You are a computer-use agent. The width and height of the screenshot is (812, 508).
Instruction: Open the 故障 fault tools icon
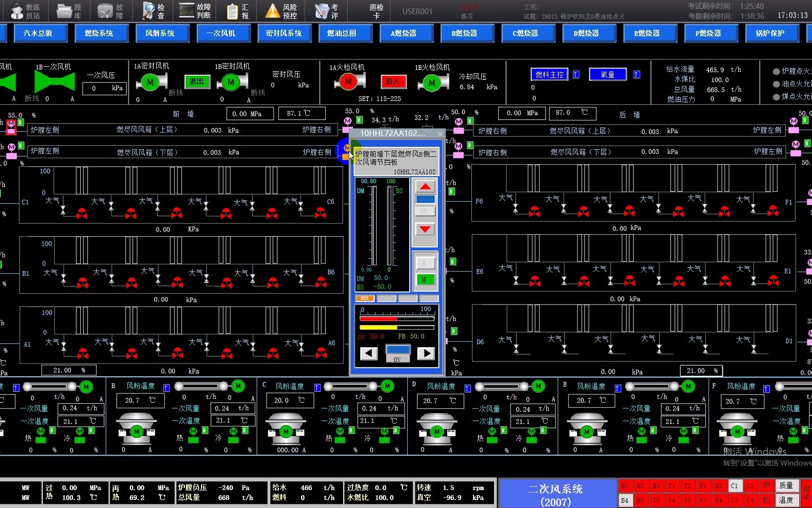point(105,10)
